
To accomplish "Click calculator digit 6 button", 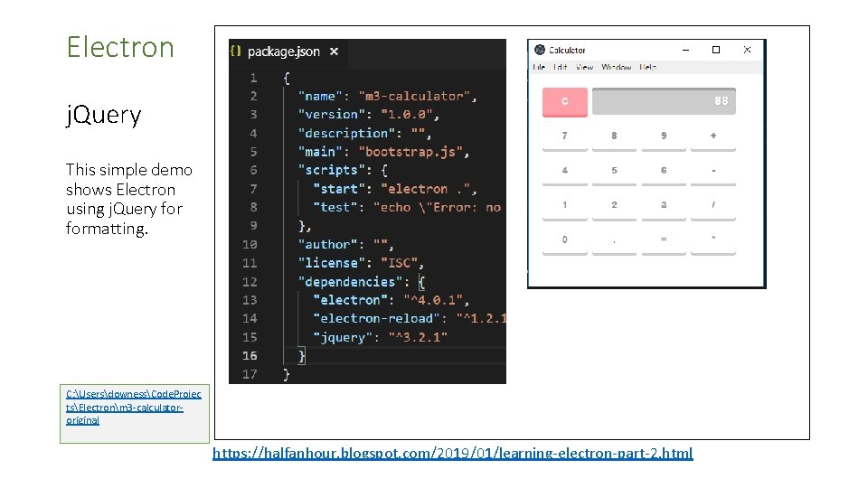I will pyautogui.click(x=664, y=172).
